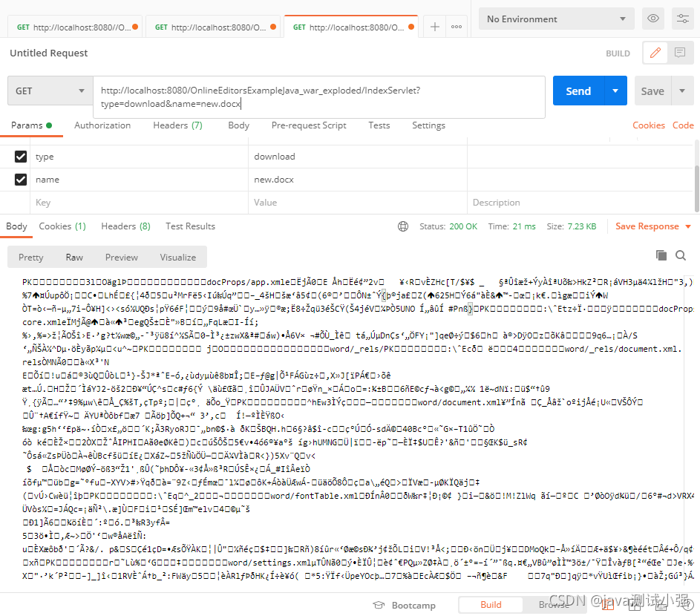
Task: Open the tab options ellipsis menu
Action: (457, 27)
